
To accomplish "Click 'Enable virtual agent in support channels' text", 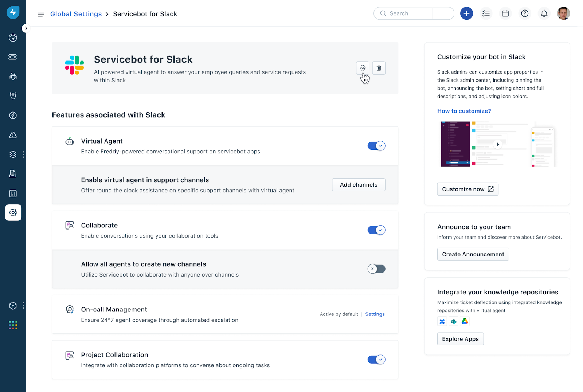I will click(x=145, y=180).
